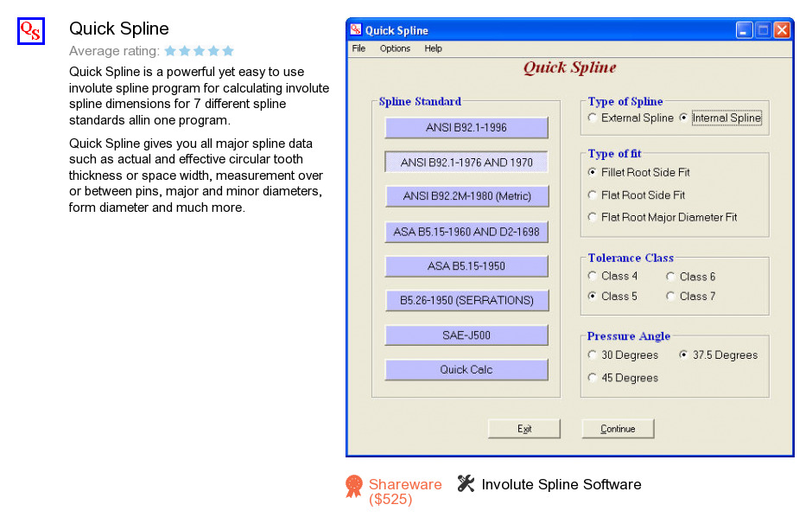812x530 pixels.
Task: Click the Quick Spline title bar icon
Action: click(356, 29)
